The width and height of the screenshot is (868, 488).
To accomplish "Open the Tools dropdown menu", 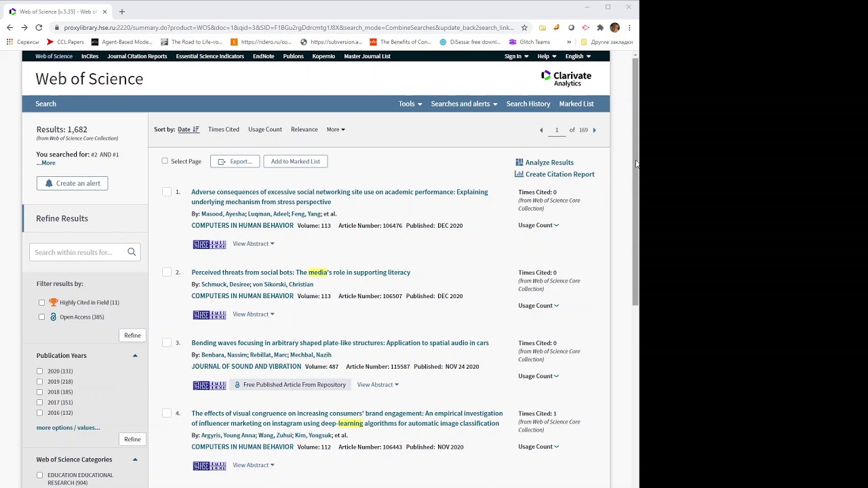I will [410, 104].
